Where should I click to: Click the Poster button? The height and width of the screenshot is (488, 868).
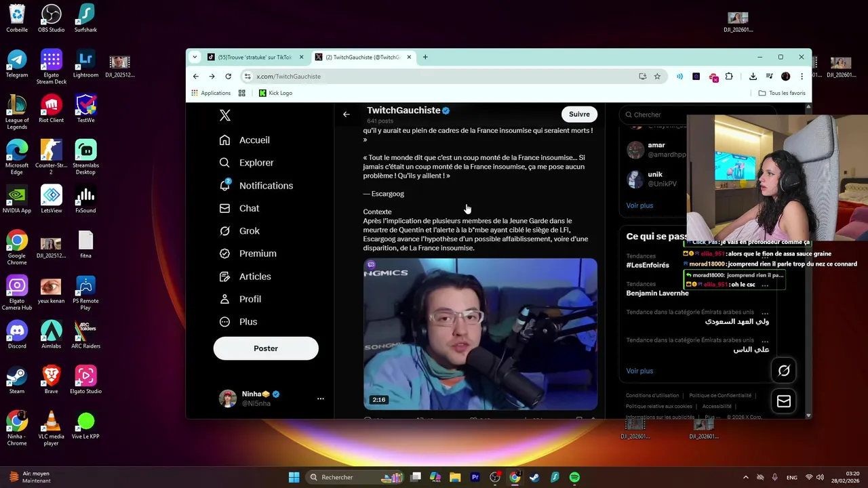tap(266, 348)
